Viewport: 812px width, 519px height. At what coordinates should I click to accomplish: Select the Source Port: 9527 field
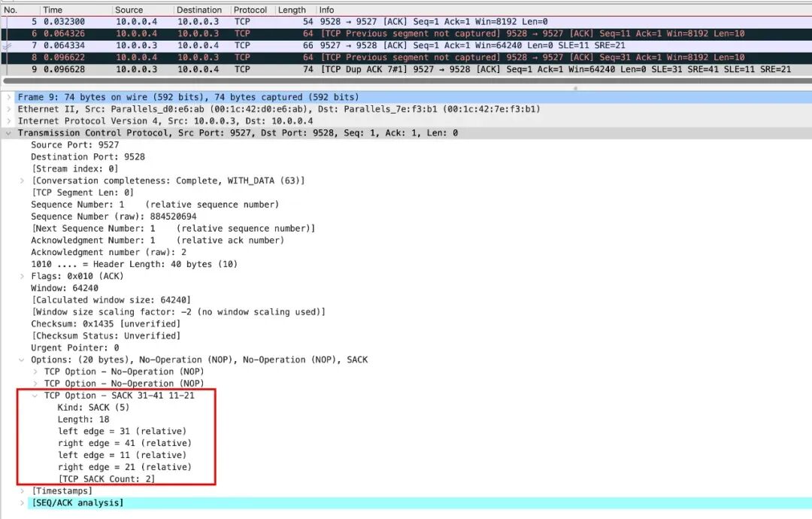tap(74, 145)
